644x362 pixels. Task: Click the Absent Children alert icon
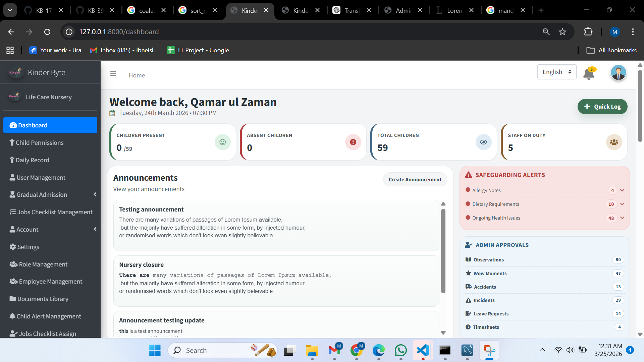pyautogui.click(x=353, y=142)
